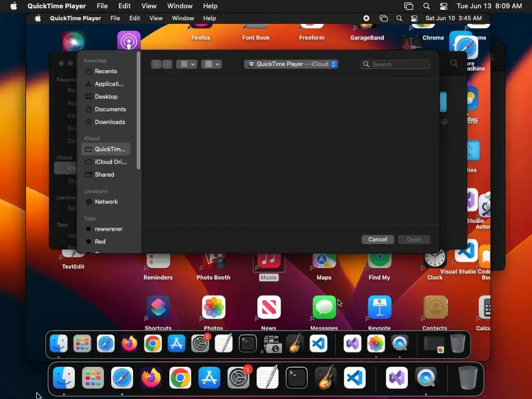Open Trash in the larger outer dock

(x=468, y=378)
